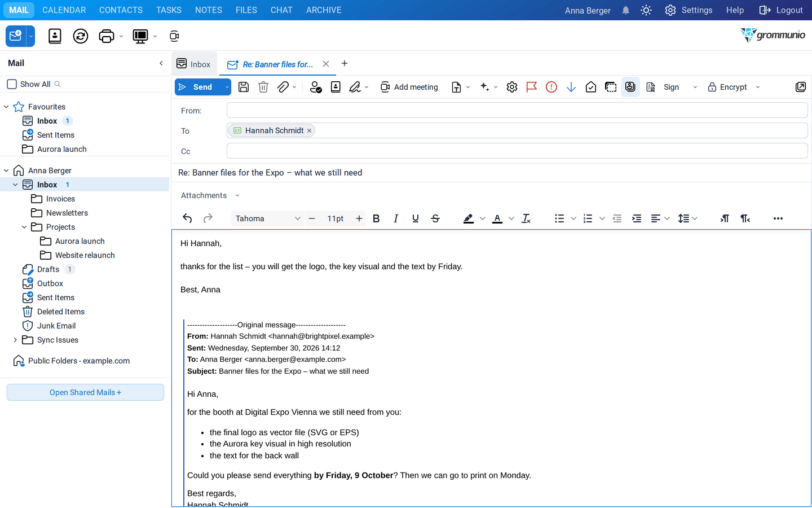Redo the last edit in the editor

208,218
